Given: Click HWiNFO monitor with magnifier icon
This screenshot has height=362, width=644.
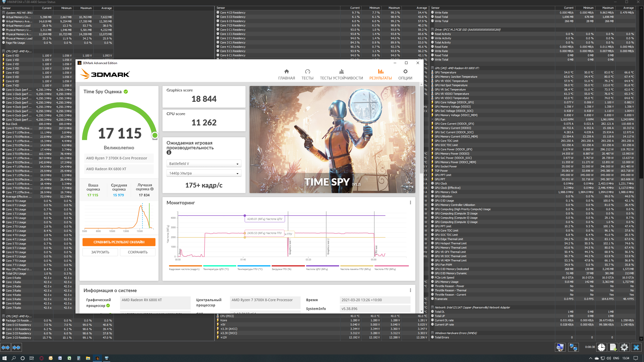Looking at the screenshot, I should pyautogui.click(x=560, y=347).
